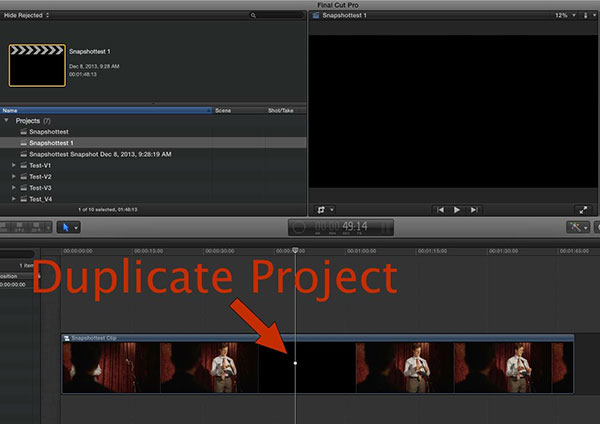The height and width of the screenshot is (424, 600).
Task: Open the Select tool popup menu
Action: pyautogui.click(x=76, y=228)
